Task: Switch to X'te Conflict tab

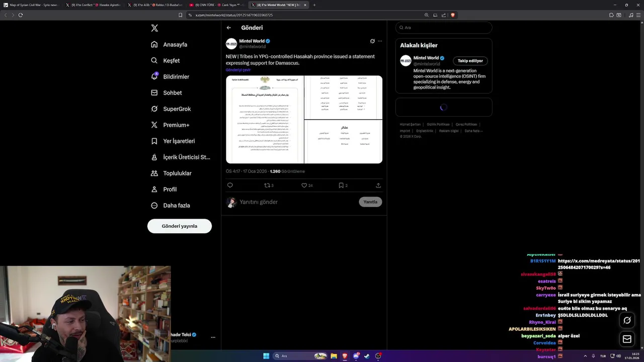Action: coord(93,5)
